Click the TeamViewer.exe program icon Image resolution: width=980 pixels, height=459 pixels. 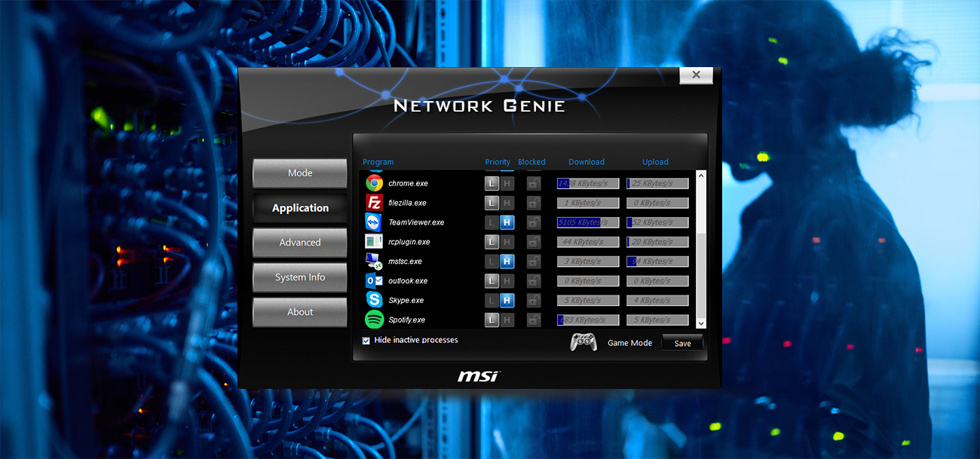coord(375,222)
